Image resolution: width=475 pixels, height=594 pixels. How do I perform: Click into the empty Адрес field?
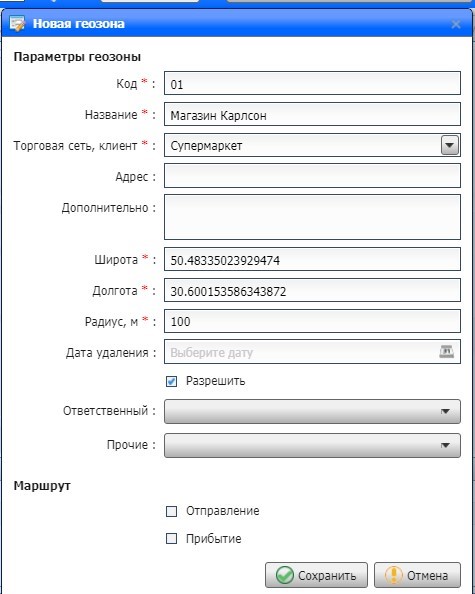coord(312,176)
